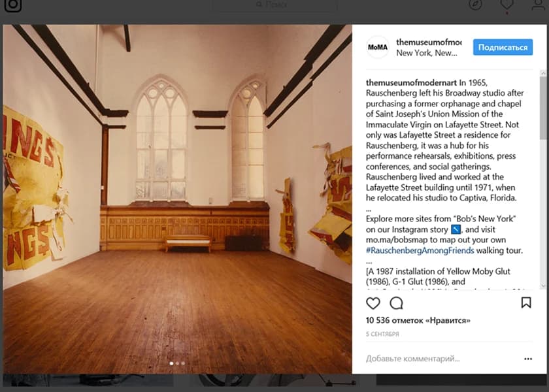Open activity heart icon in top bar
Image resolution: width=549 pixels, height=392 pixels.
[507, 4]
